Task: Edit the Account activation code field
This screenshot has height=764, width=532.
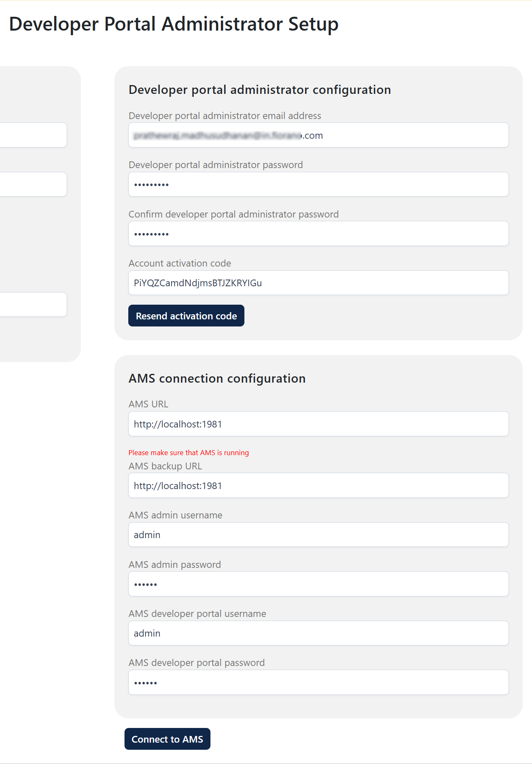Action: click(319, 283)
